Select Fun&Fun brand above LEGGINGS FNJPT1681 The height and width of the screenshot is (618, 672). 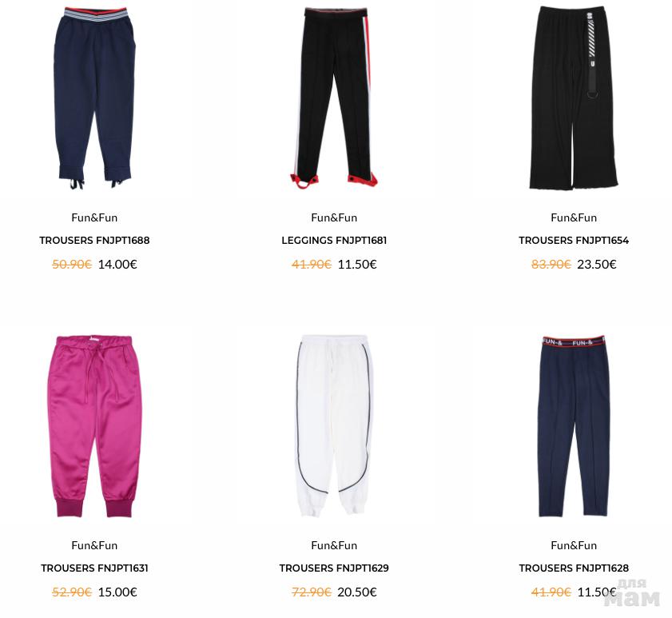(334, 217)
